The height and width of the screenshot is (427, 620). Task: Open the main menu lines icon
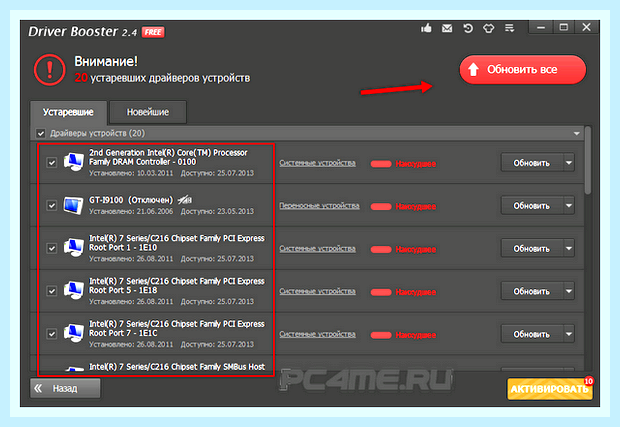click(x=509, y=28)
